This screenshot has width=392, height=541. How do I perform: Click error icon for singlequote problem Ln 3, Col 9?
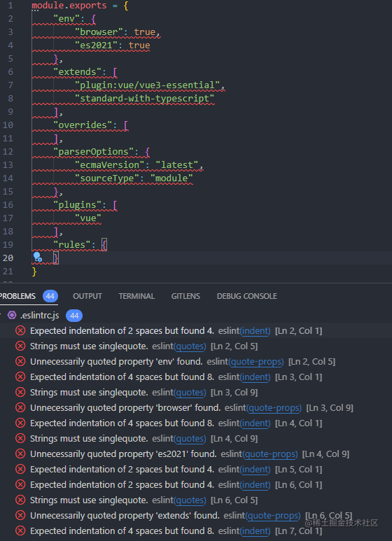pyautogui.click(x=20, y=393)
